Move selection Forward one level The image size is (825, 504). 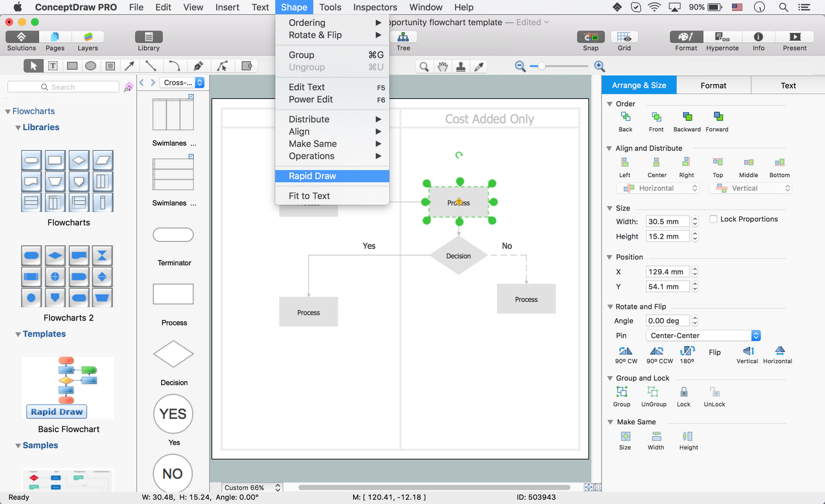tap(717, 121)
